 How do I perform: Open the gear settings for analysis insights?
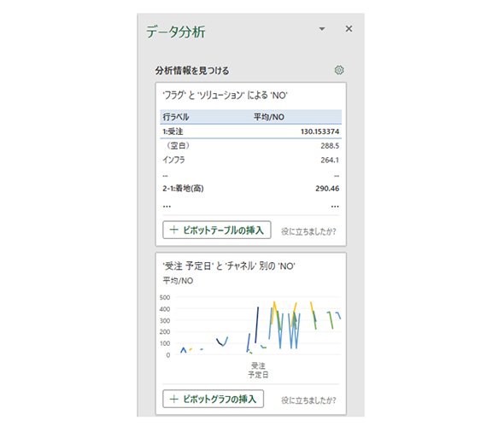coord(339,70)
